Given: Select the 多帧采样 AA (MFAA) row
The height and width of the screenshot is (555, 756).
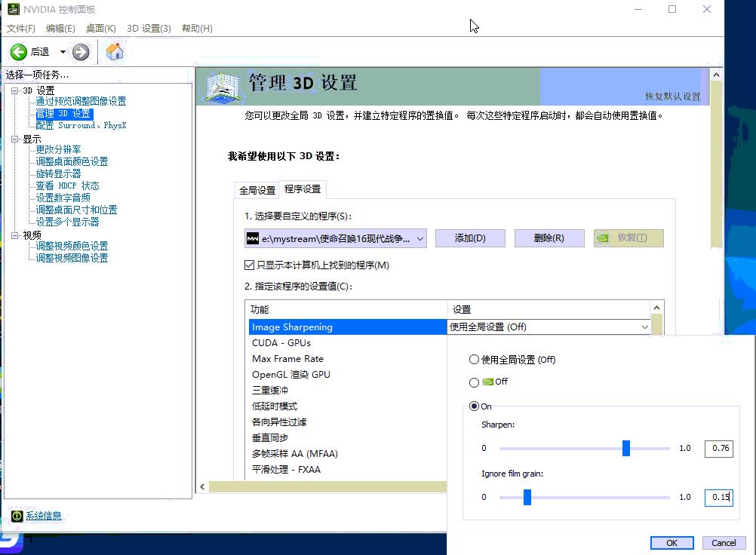Looking at the screenshot, I should tap(348, 454).
